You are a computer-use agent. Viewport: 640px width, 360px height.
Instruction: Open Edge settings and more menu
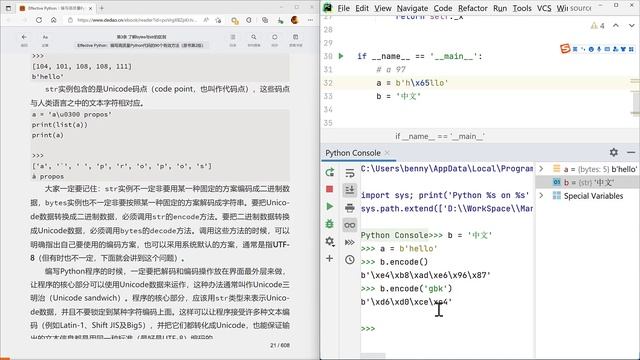tap(310, 20)
